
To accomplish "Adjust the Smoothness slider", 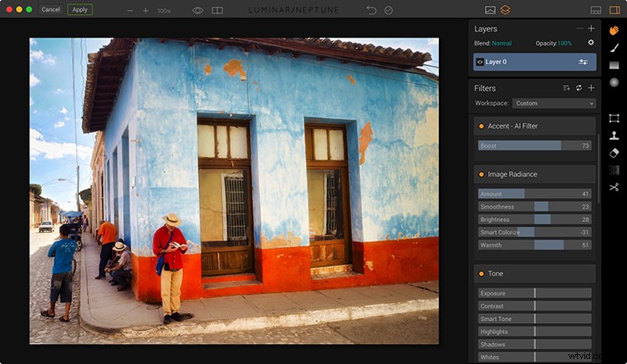I will click(535, 207).
